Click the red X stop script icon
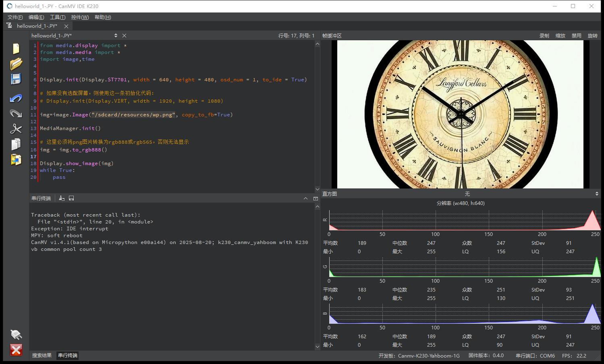 (16, 350)
